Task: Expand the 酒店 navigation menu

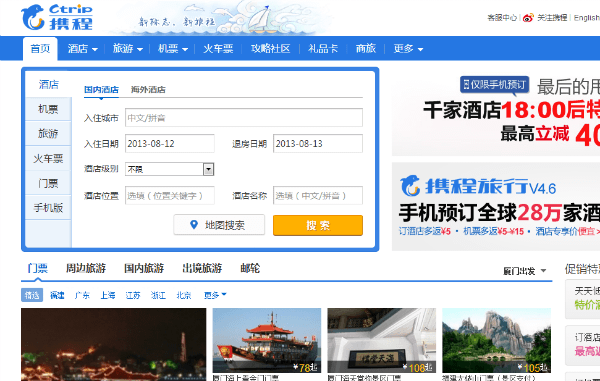Action: tap(82, 49)
